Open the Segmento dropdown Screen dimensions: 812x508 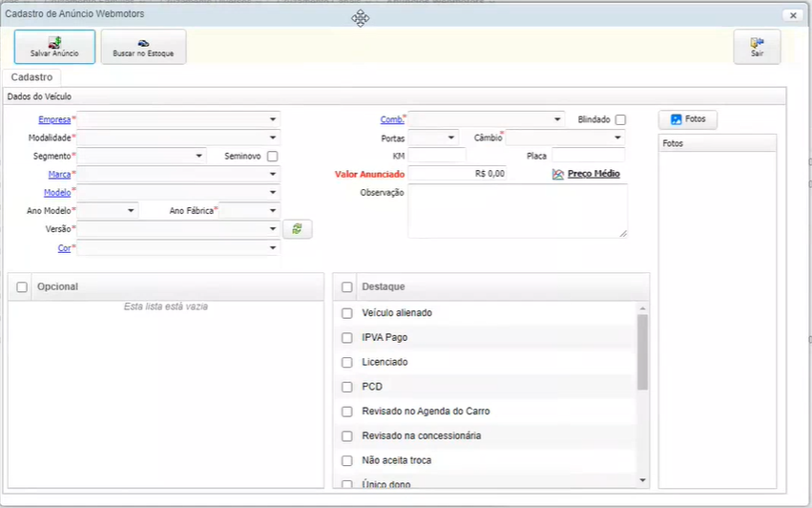[x=198, y=156]
